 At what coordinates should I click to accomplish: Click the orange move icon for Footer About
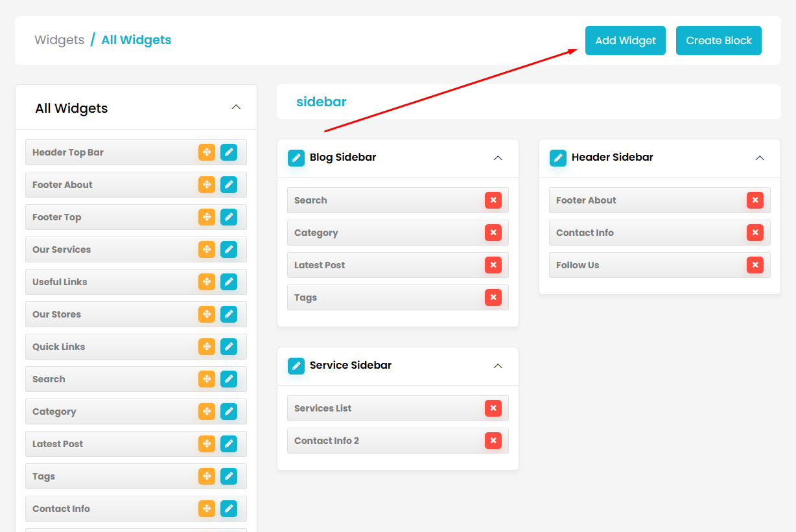[x=206, y=185]
